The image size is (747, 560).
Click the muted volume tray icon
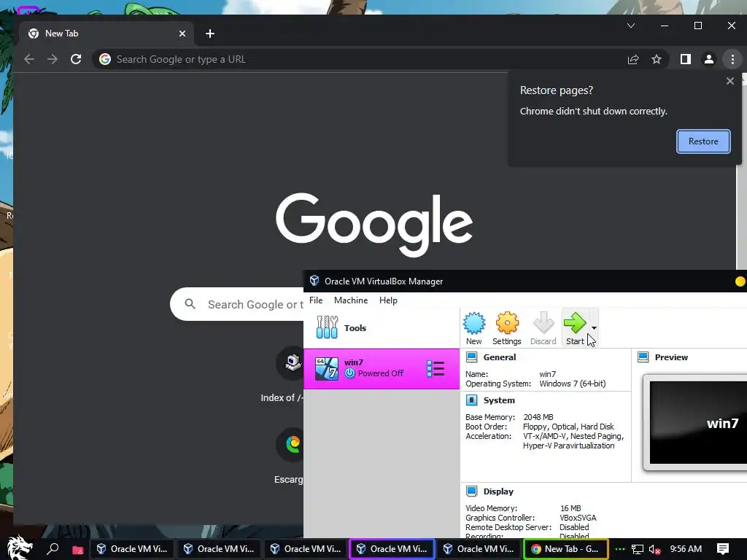(654, 550)
